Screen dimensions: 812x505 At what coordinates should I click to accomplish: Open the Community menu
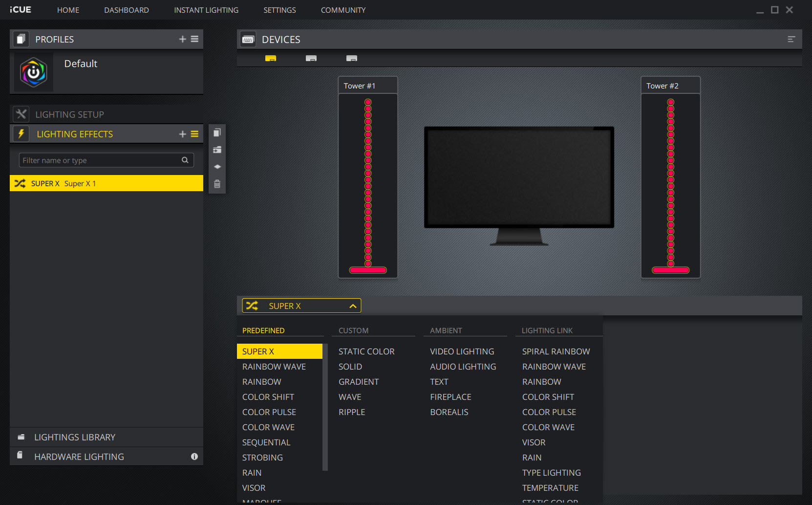[343, 10]
